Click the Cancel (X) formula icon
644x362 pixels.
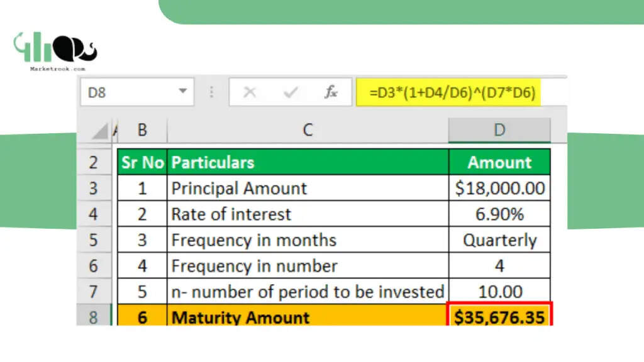[x=250, y=92]
